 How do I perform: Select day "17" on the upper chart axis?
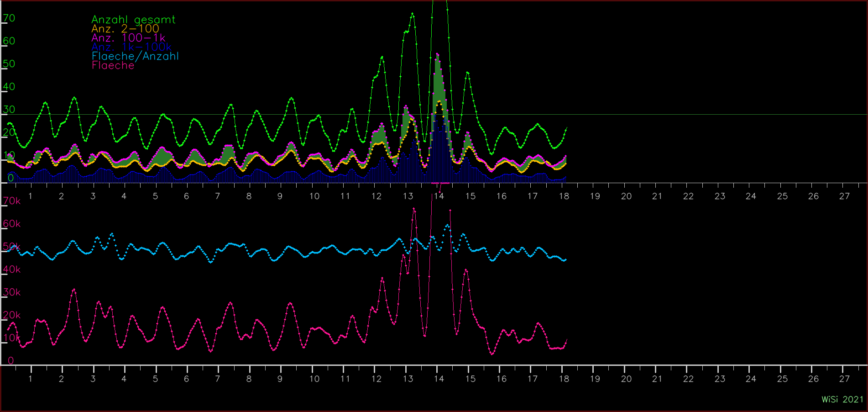pos(533,196)
